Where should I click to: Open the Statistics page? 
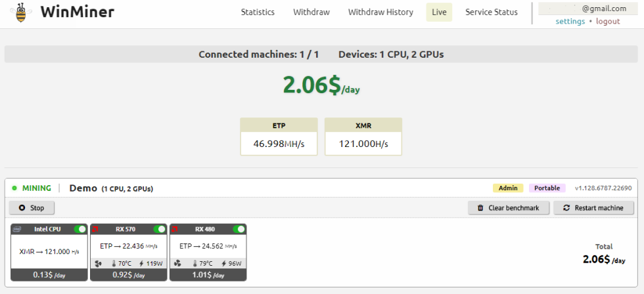(258, 12)
